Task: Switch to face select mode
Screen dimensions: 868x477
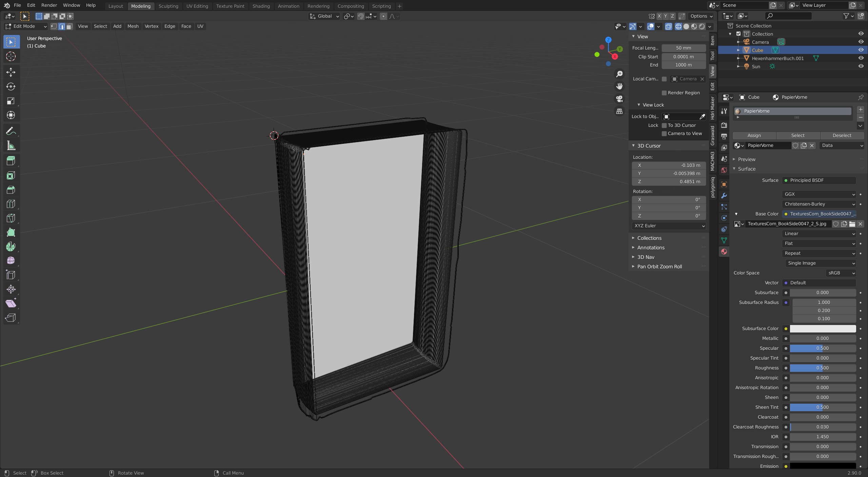Action: (x=70, y=26)
